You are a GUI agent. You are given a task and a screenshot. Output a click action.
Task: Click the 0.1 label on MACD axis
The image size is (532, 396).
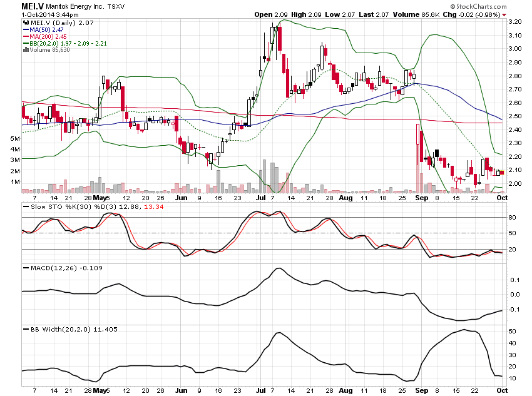pos(514,280)
